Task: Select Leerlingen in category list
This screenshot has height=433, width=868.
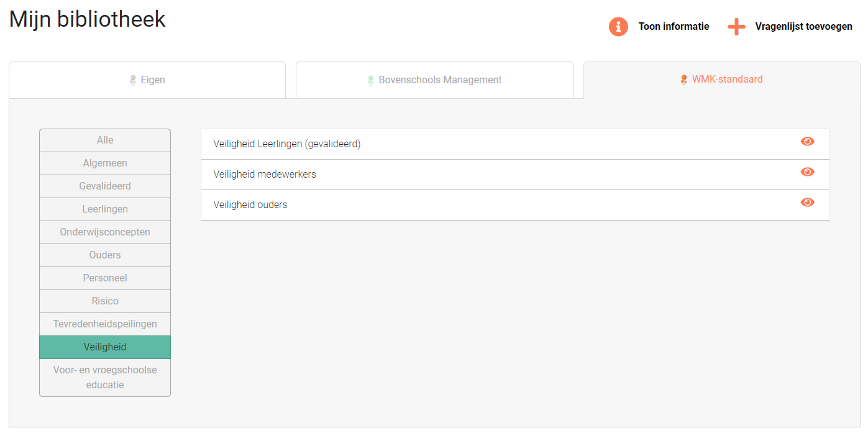Action: [105, 209]
